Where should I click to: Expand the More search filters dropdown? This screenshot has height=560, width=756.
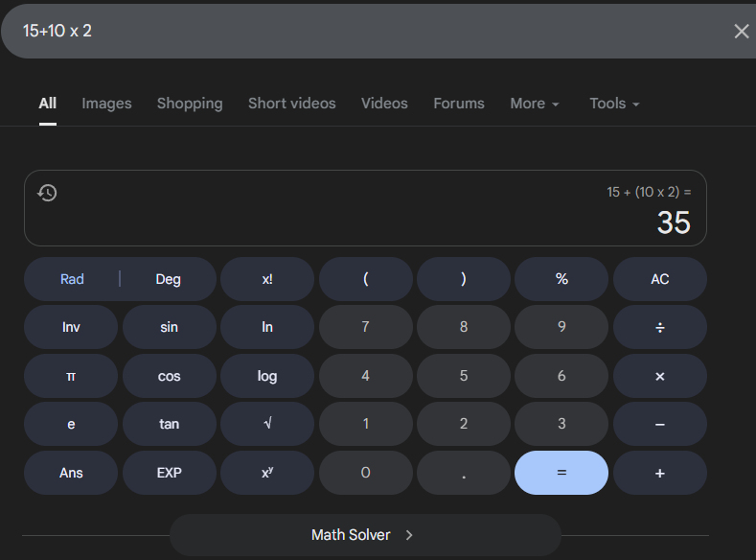point(535,104)
